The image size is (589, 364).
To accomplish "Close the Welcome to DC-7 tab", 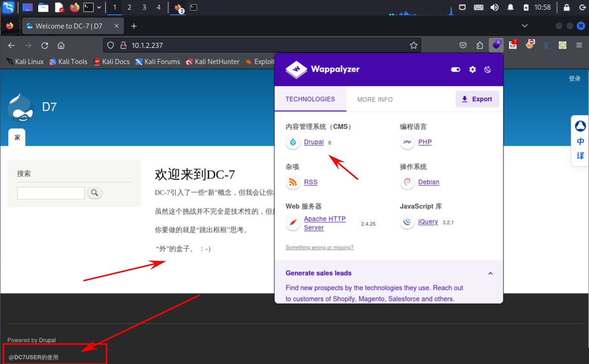I will [x=117, y=26].
